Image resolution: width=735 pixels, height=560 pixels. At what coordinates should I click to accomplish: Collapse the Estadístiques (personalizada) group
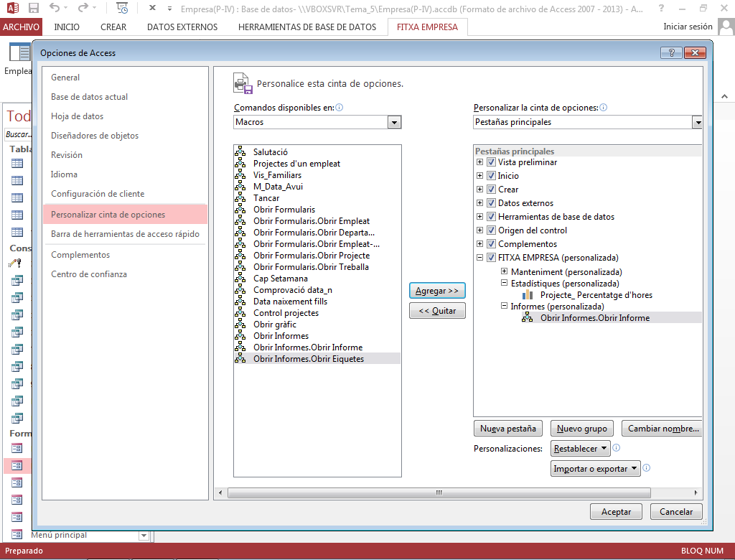(505, 283)
